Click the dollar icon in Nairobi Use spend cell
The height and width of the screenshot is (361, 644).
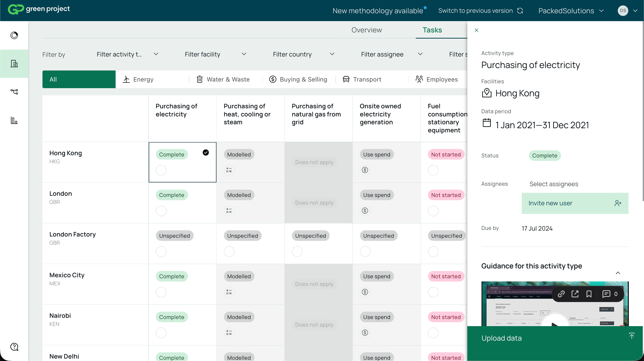click(x=365, y=333)
